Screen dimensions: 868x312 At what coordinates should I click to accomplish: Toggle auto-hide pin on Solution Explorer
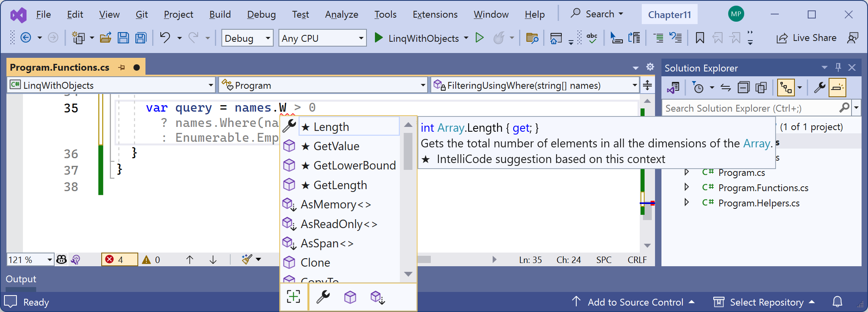(838, 67)
